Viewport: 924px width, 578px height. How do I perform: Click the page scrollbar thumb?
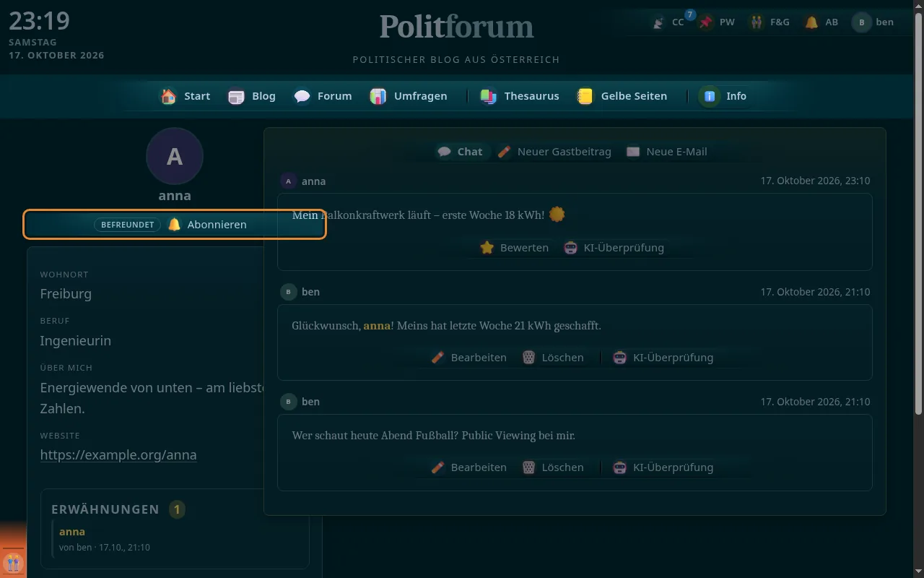coord(918,215)
